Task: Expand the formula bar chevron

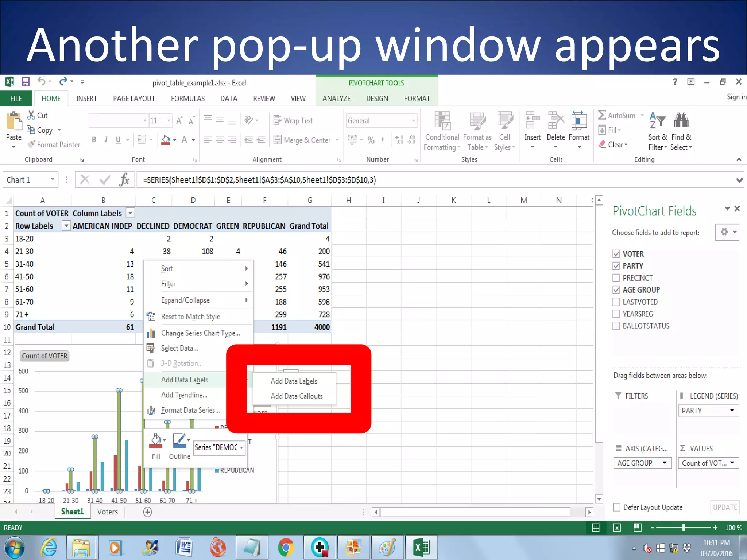Action: (x=739, y=180)
